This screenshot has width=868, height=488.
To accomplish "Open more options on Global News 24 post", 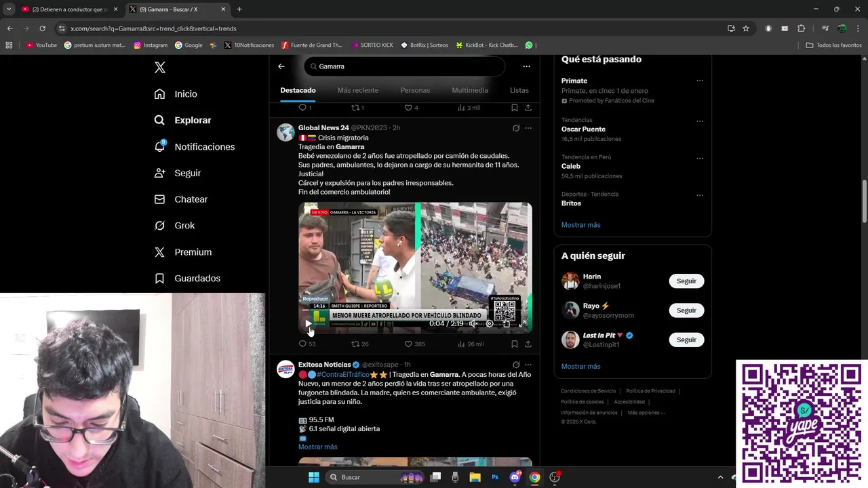I will [528, 127].
